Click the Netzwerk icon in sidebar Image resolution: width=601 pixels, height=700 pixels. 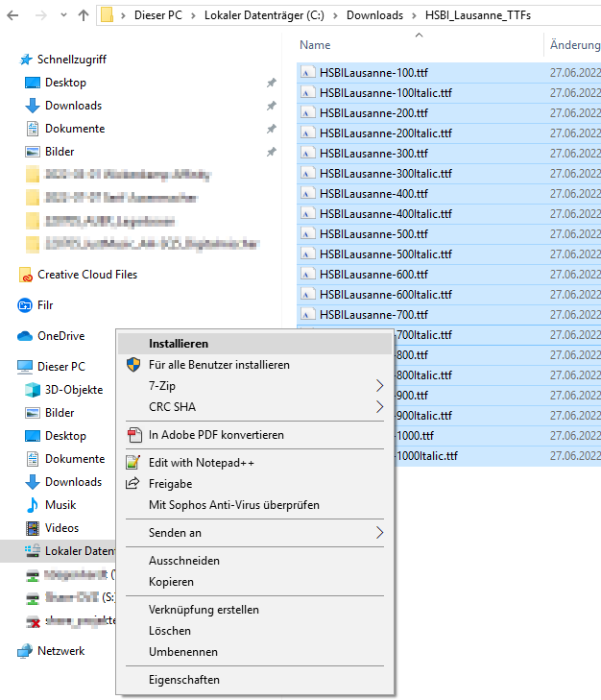click(x=26, y=651)
